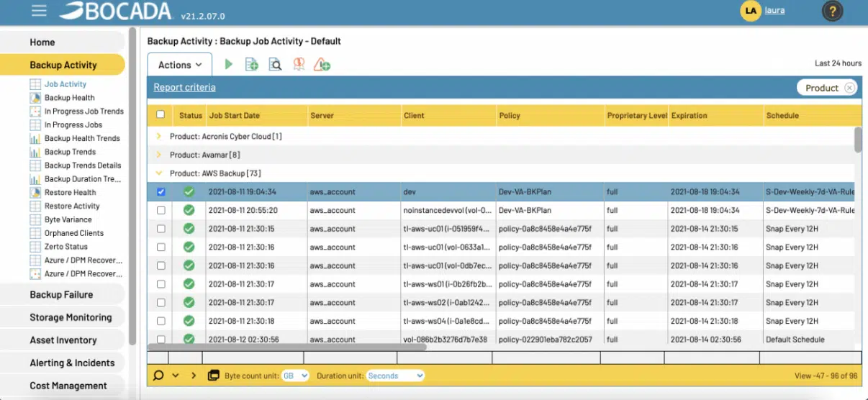868x400 pixels.
Task: Click the Zerto Status grid icon
Action: coord(35,247)
